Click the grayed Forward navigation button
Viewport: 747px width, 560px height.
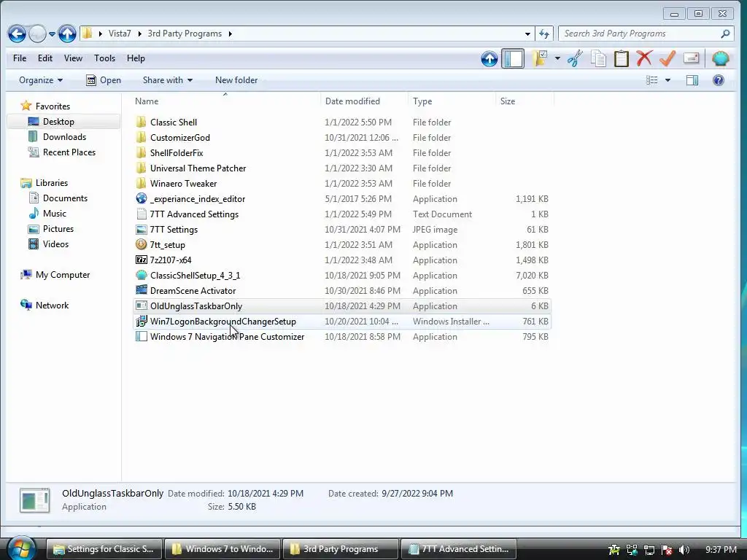pyautogui.click(x=37, y=34)
